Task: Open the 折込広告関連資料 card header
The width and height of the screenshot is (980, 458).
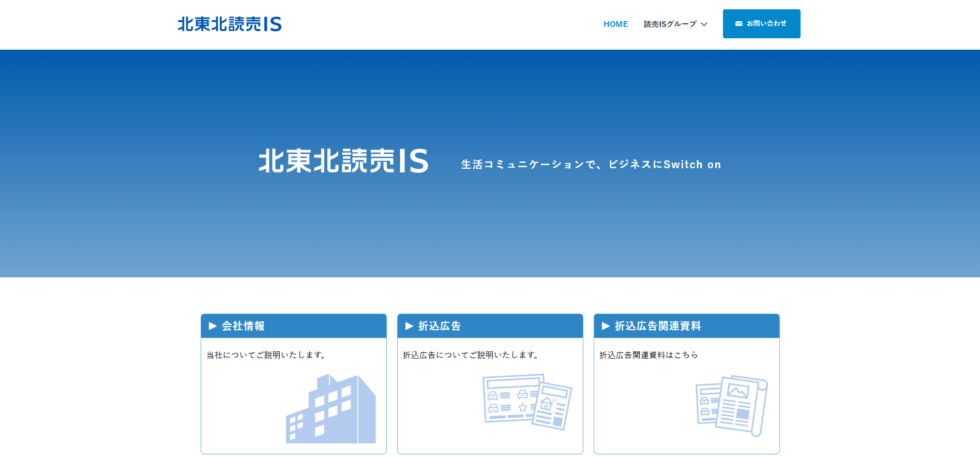Action: coord(687,326)
